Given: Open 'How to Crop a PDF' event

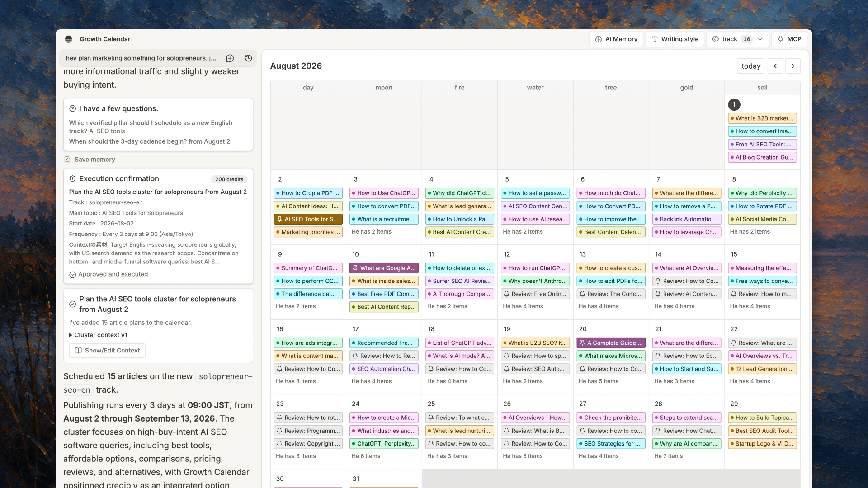Looking at the screenshot, I should click(308, 193).
